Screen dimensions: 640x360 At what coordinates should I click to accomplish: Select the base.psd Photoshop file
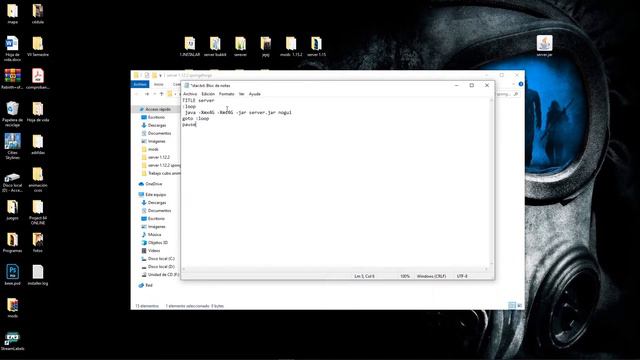[x=12, y=275]
